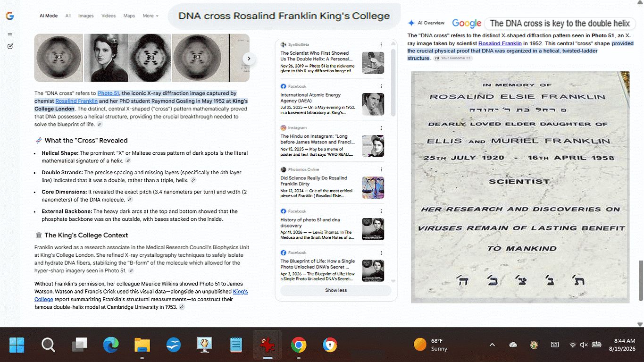Open network settings from the tray Wi-Fi icon

tap(573, 345)
